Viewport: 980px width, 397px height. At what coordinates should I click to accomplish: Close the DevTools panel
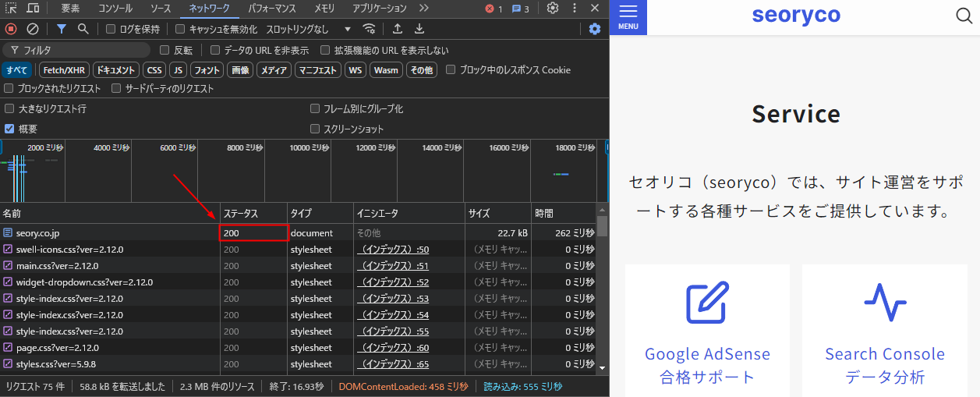[595, 8]
